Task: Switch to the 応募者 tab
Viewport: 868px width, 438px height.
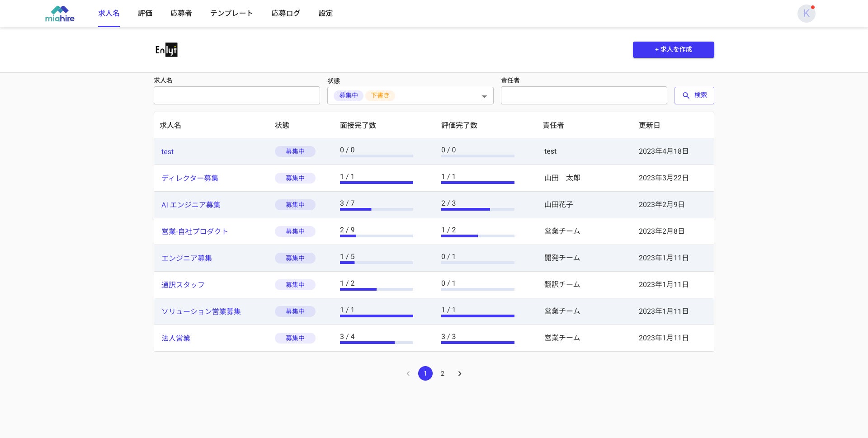Action: (181, 14)
